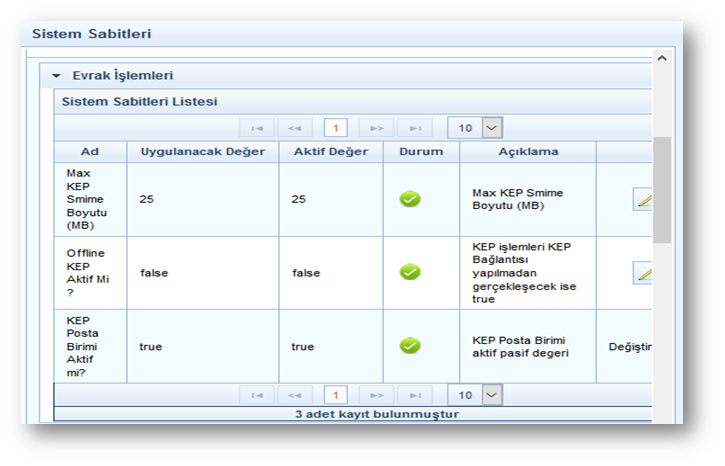Go to last page in top paginator
The height and width of the screenshot is (466, 725).
point(414,128)
